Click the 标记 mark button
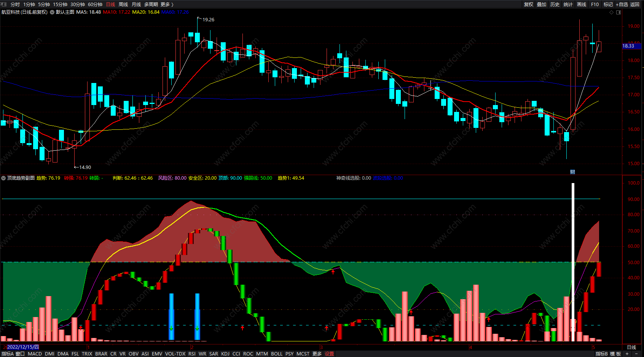The width and height of the screenshot is (644, 357). coord(608,5)
